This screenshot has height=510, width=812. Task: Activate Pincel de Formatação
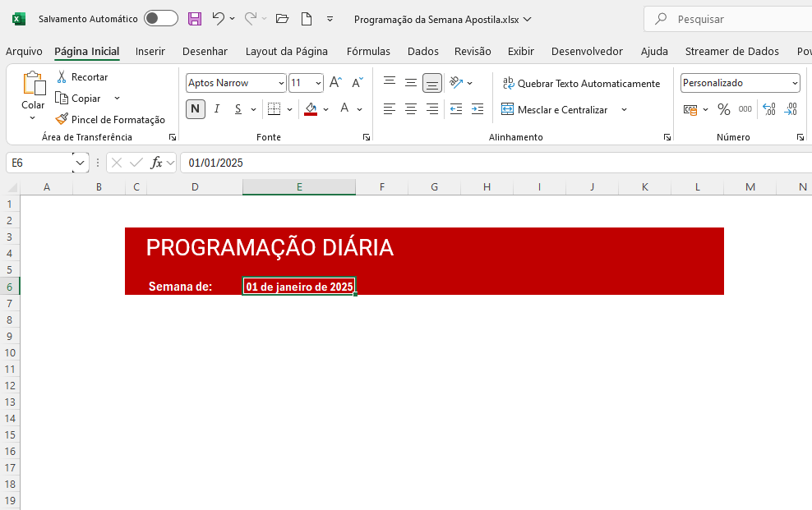pos(110,119)
